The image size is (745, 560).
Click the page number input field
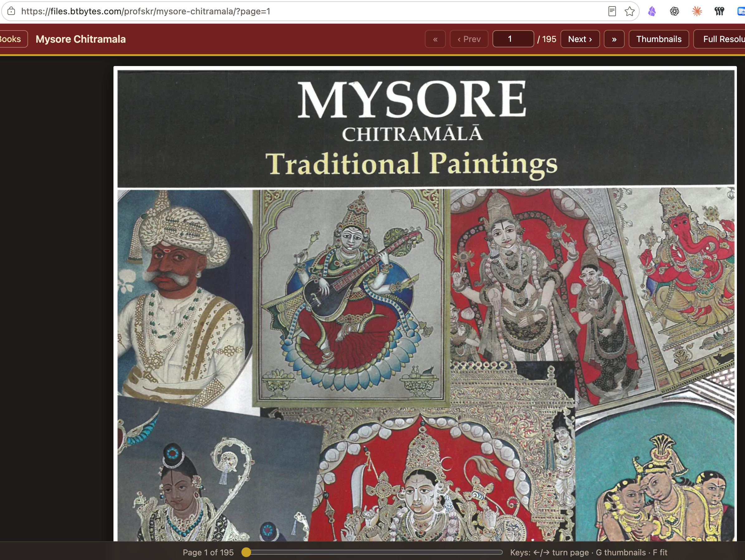513,39
